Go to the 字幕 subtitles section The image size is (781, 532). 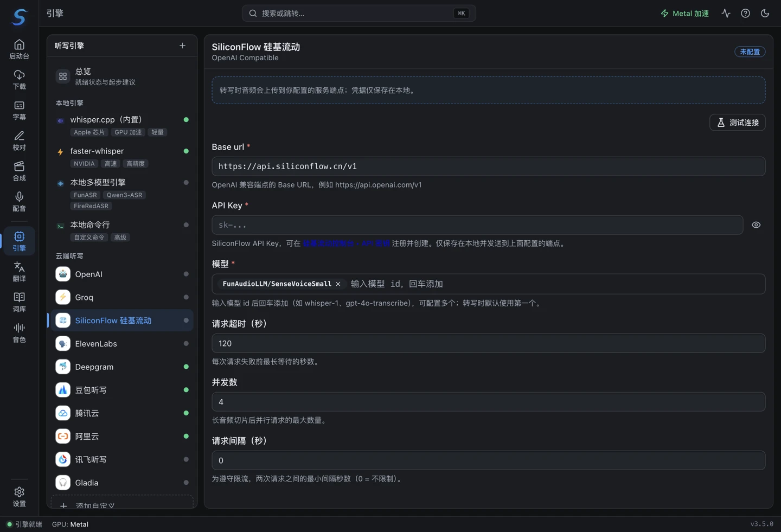pos(19,110)
